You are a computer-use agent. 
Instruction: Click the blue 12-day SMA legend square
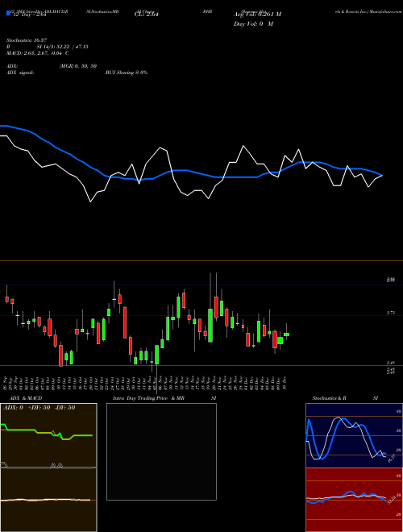pos(8,14)
